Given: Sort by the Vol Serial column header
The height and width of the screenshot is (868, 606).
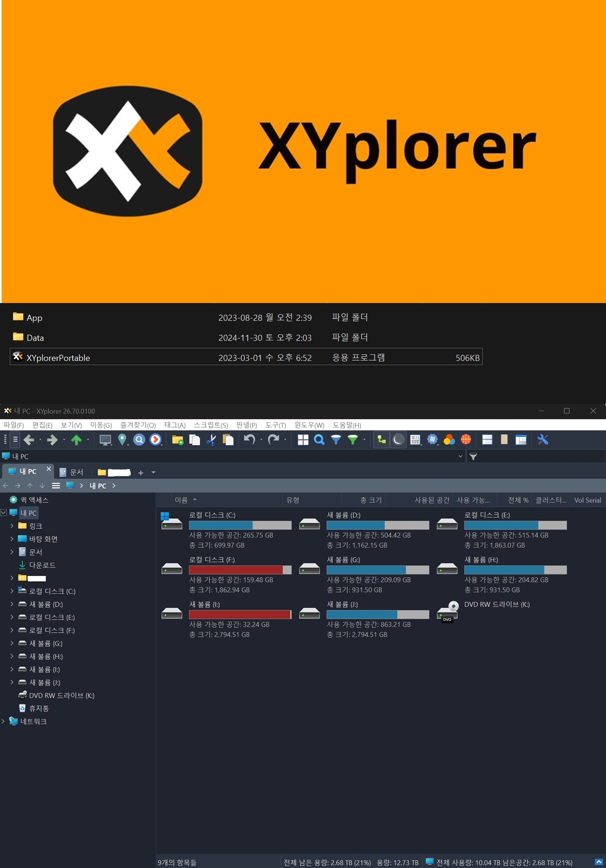Looking at the screenshot, I should point(587,500).
